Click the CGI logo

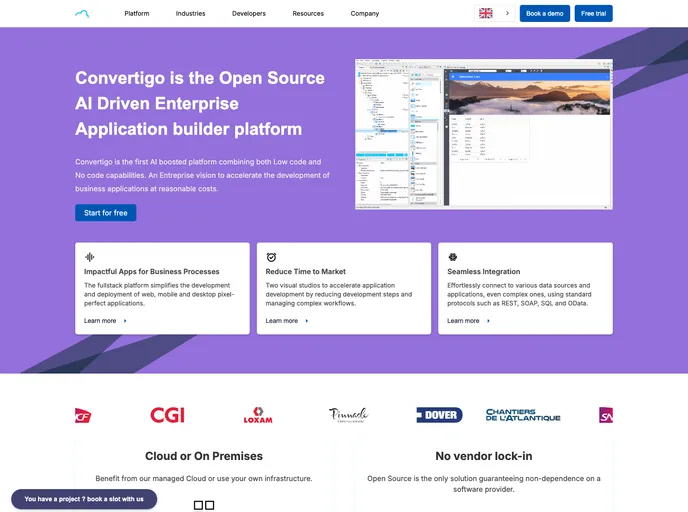167,415
